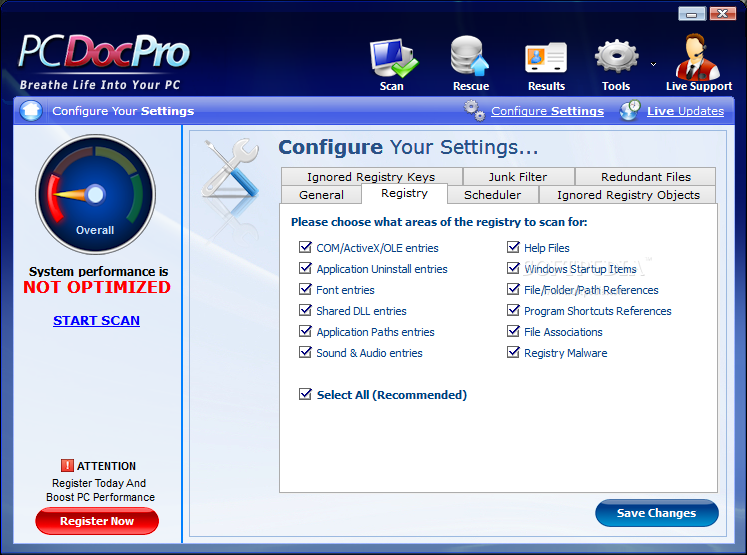Image resolution: width=747 pixels, height=555 pixels.
Task: Toggle File Associations checkbox
Action: [513, 331]
